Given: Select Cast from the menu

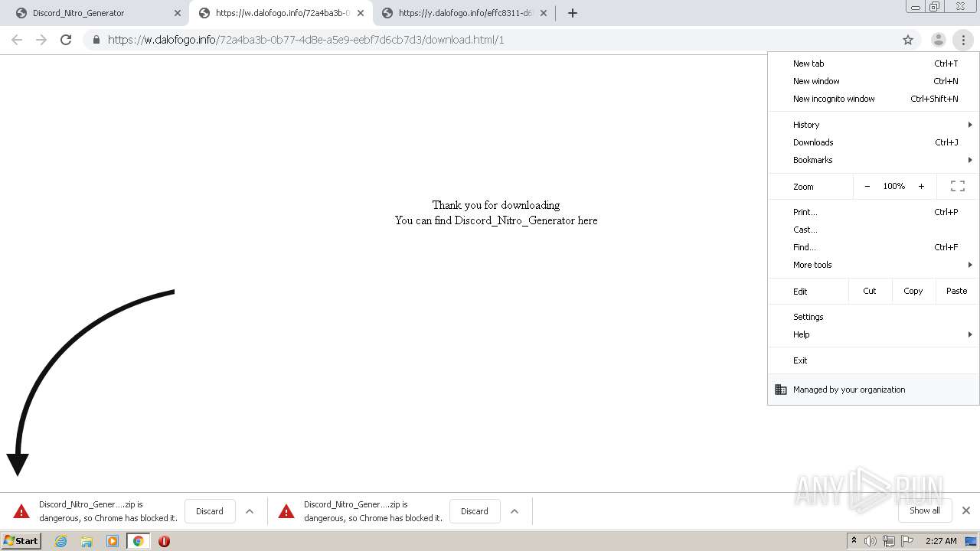Looking at the screenshot, I should 873,230.
